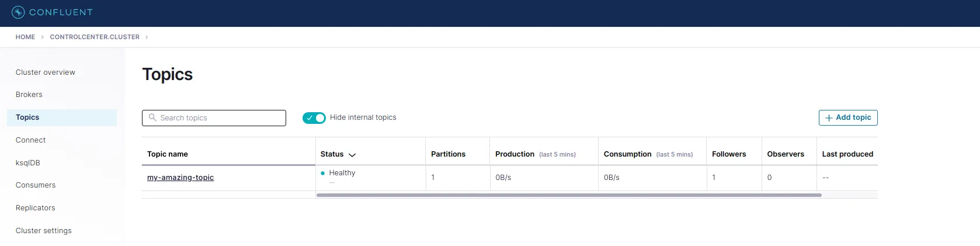Open Cluster settings
Screen dimensions: 980x246
point(44,231)
